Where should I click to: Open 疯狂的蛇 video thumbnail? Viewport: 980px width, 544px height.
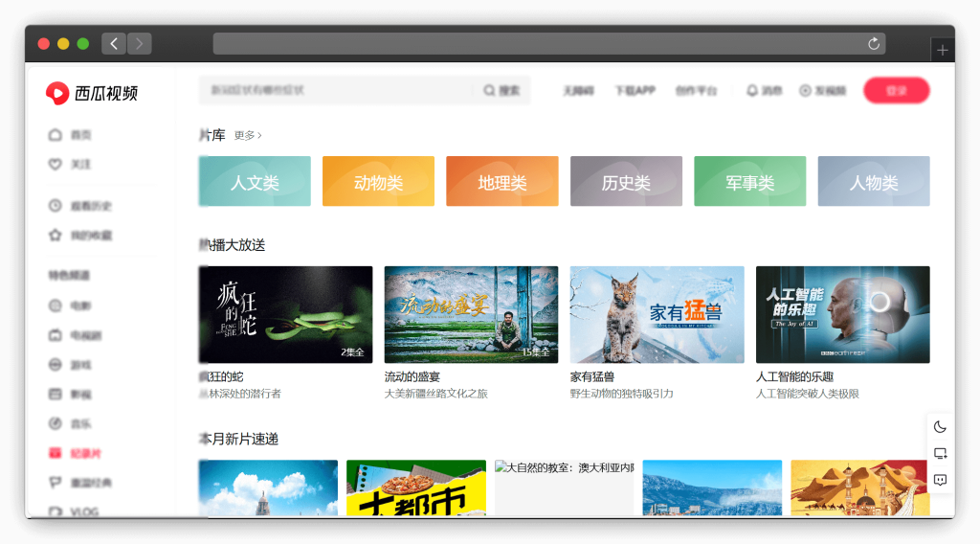point(285,314)
